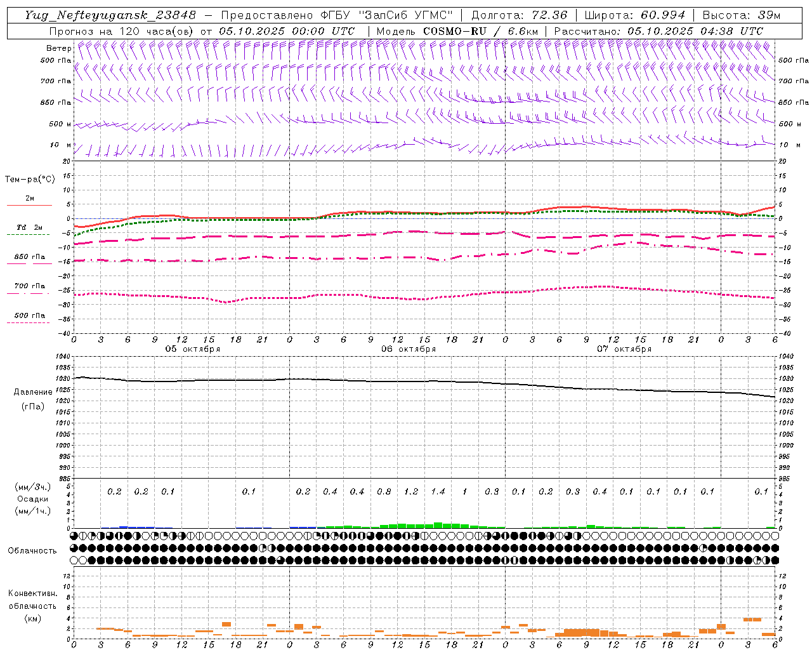Viewport: 812px width, 650px height.
Task: Select the Широта: 60.994 header field
Action: [635, 15]
